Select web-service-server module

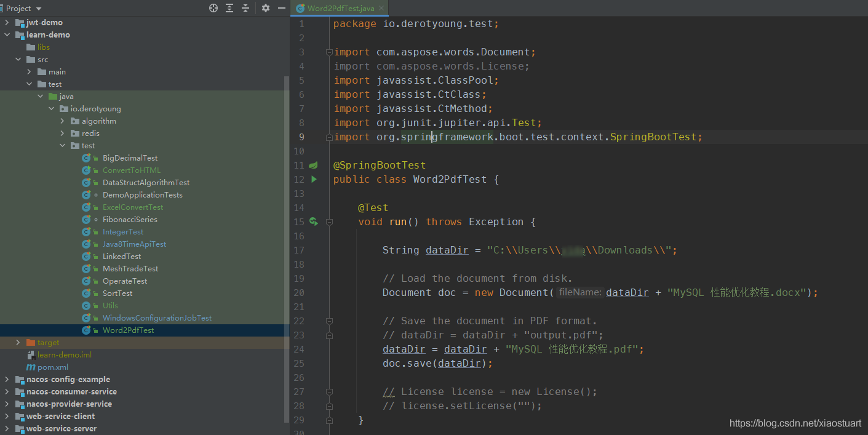point(62,429)
